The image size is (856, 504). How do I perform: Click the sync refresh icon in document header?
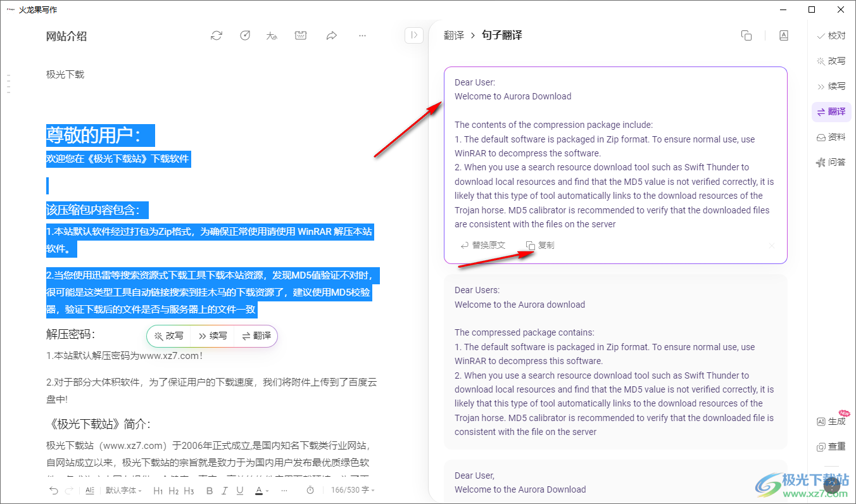(217, 36)
